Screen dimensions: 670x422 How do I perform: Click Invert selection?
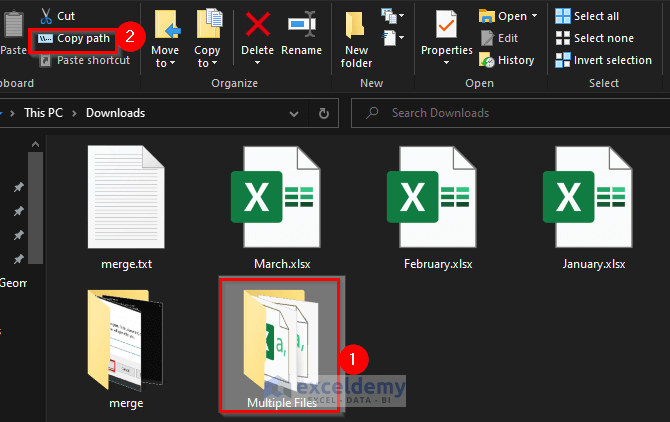pos(603,60)
